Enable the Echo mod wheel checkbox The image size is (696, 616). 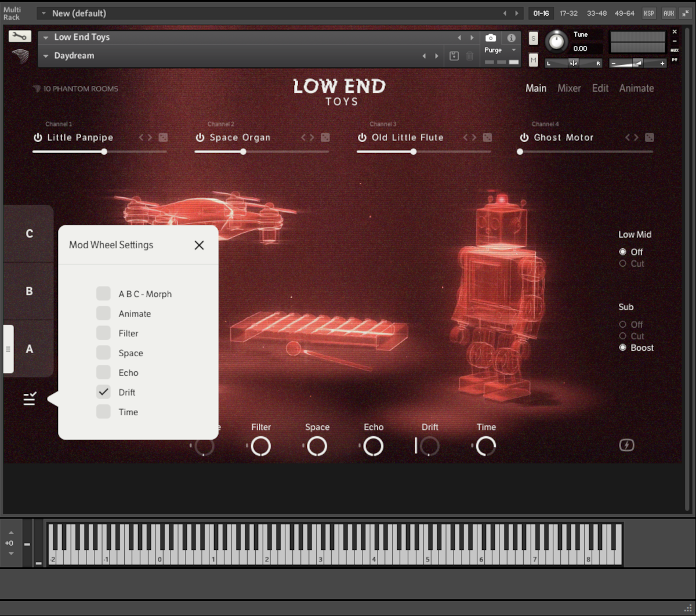coord(103,372)
